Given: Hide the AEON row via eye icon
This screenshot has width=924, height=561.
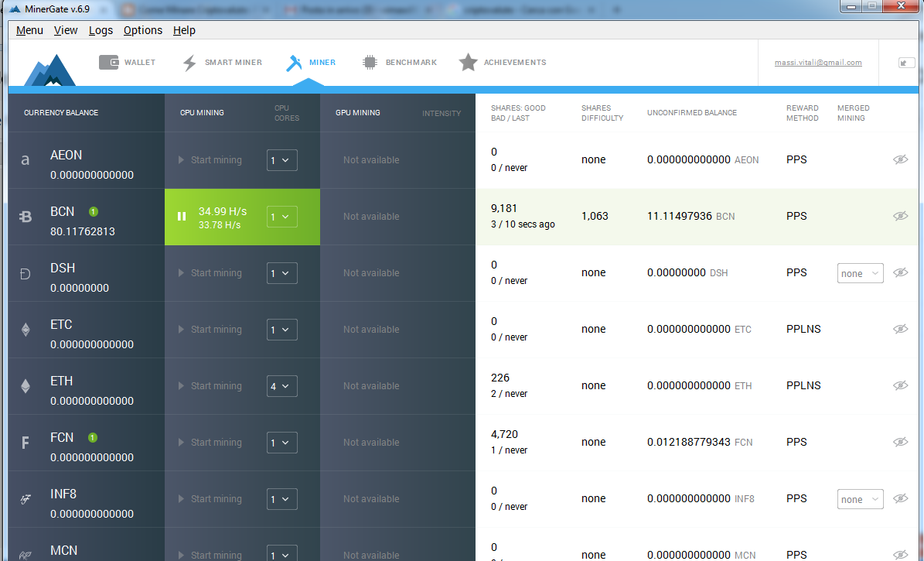Looking at the screenshot, I should (901, 159).
